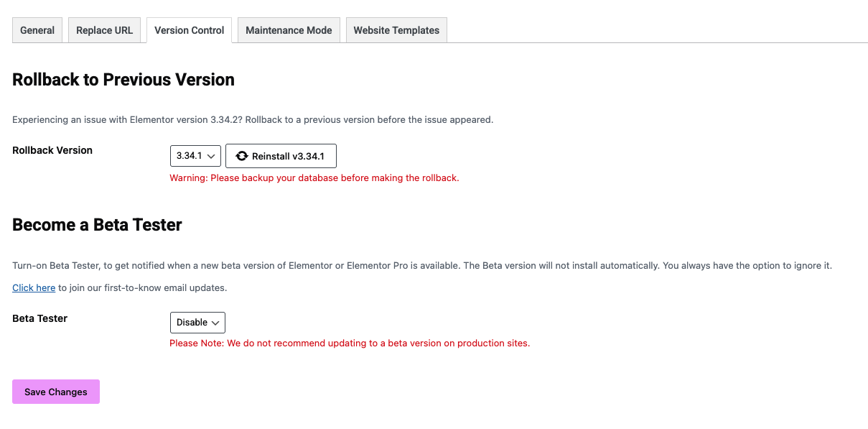Click the chevron on the rollback version selector

(211, 156)
